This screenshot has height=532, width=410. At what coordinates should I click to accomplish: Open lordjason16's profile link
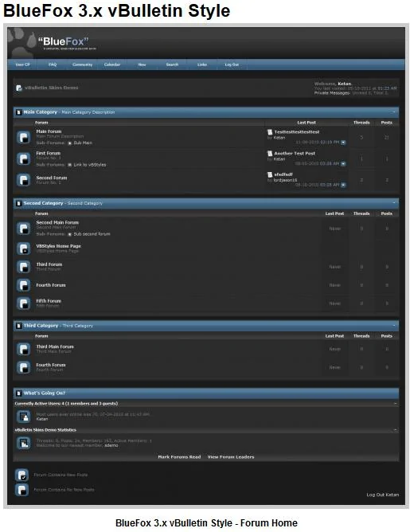(x=285, y=180)
